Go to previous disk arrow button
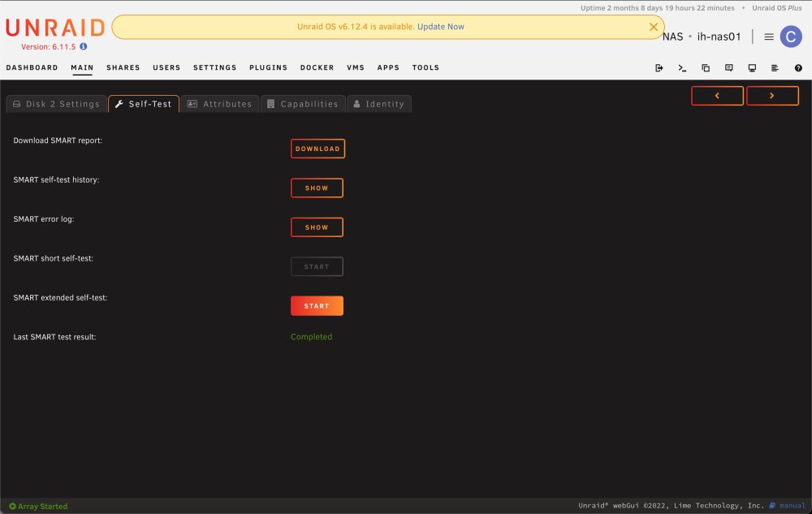 (717, 96)
